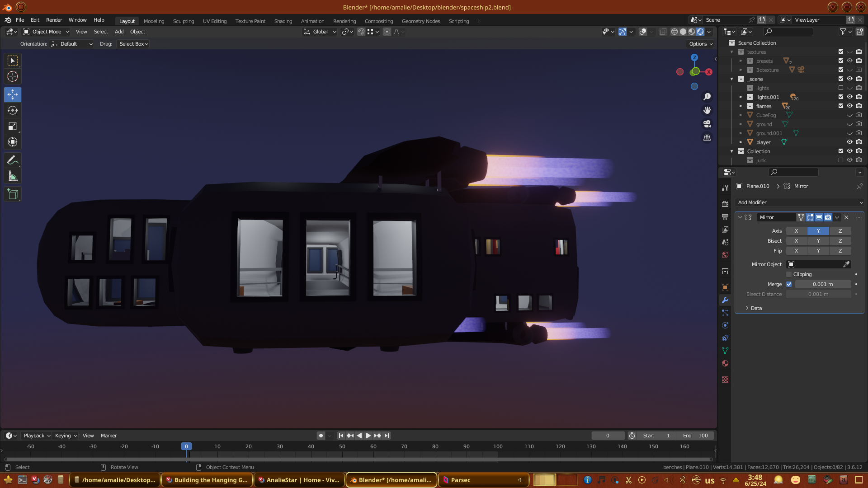Viewport: 868px width, 488px height.
Task: Open the Render menu
Action: click(x=54, y=20)
